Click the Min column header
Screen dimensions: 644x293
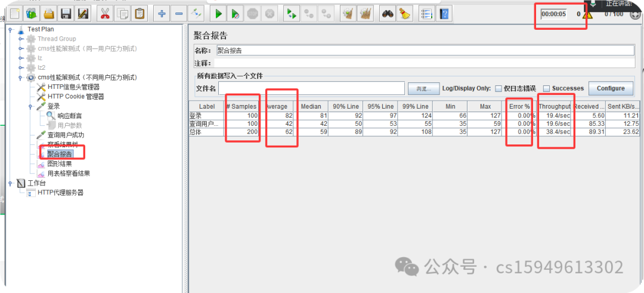pyautogui.click(x=450, y=106)
